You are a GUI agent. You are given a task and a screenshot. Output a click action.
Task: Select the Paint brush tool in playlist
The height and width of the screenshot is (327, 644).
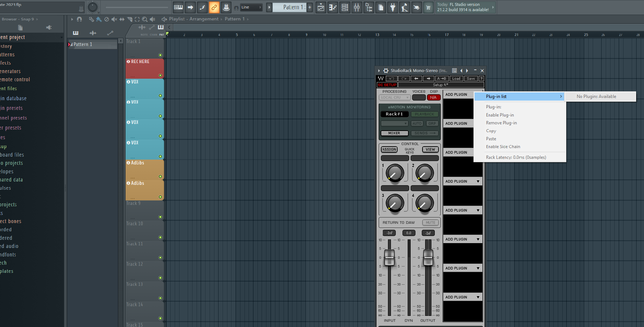coord(99,19)
